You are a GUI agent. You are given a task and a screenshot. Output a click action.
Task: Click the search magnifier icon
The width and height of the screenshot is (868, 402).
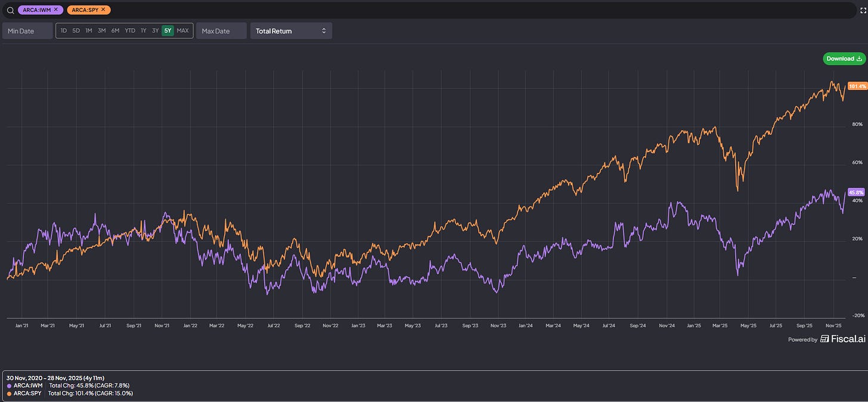pos(10,10)
